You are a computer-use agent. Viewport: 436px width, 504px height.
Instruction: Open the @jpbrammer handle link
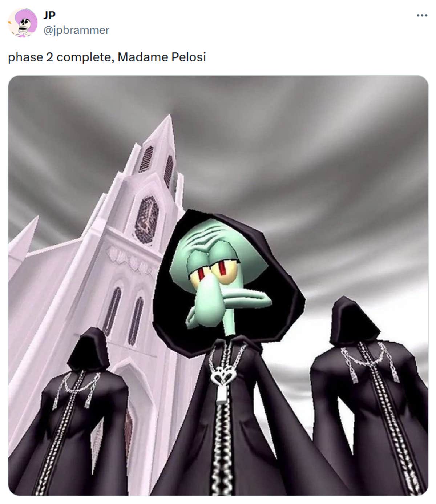pyautogui.click(x=76, y=30)
